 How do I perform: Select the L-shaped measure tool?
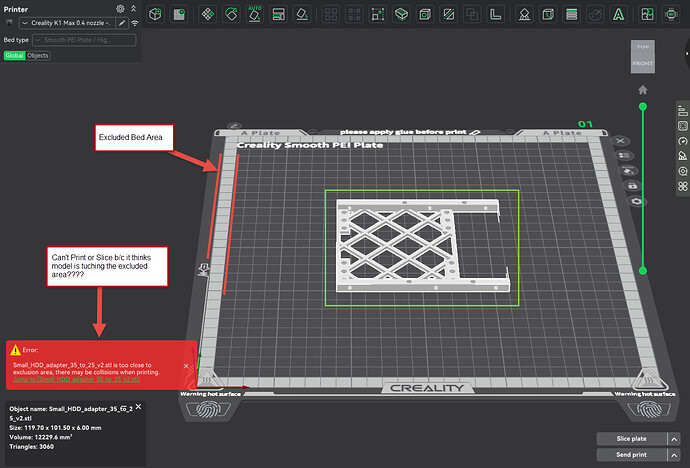point(495,14)
